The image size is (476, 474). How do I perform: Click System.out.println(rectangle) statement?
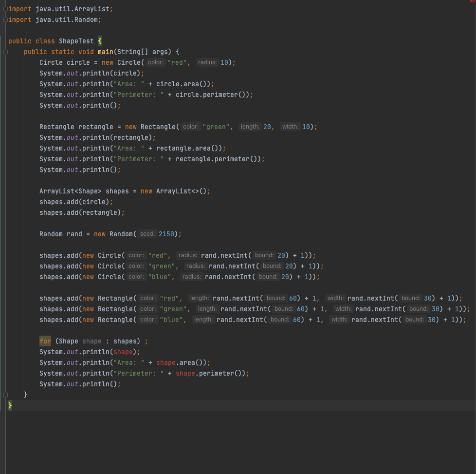pyautogui.click(x=97, y=138)
